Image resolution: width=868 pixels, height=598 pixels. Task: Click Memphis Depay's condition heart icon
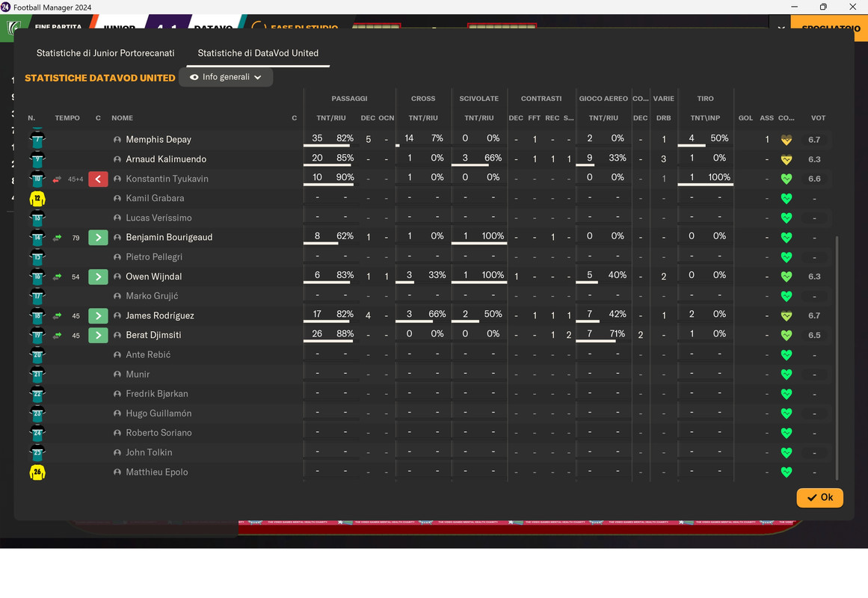(786, 140)
